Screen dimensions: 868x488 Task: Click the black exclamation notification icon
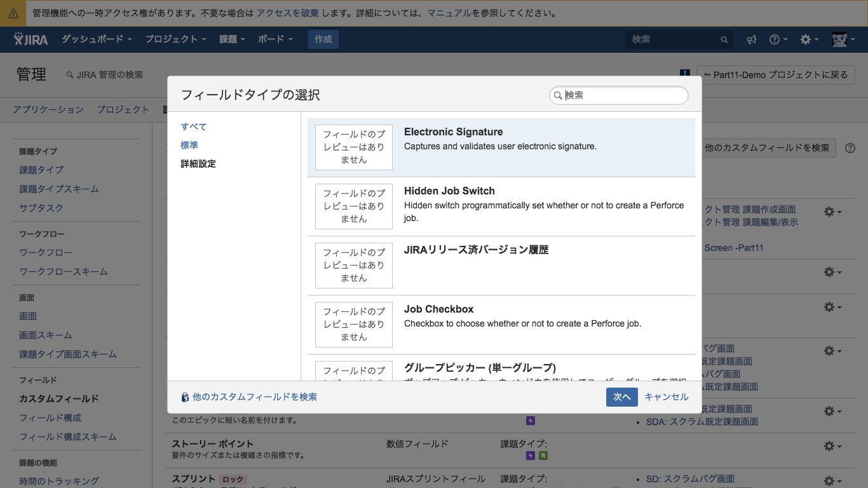tap(685, 74)
